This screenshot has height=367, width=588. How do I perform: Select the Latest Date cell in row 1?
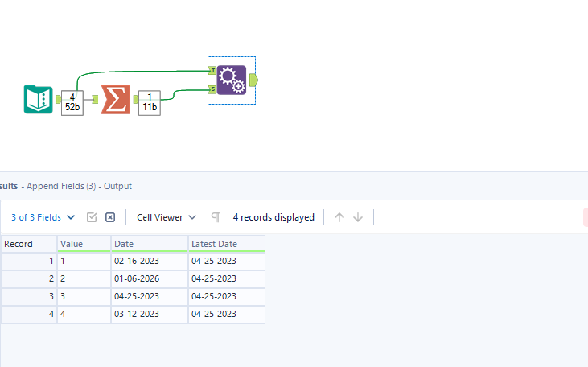click(x=227, y=262)
